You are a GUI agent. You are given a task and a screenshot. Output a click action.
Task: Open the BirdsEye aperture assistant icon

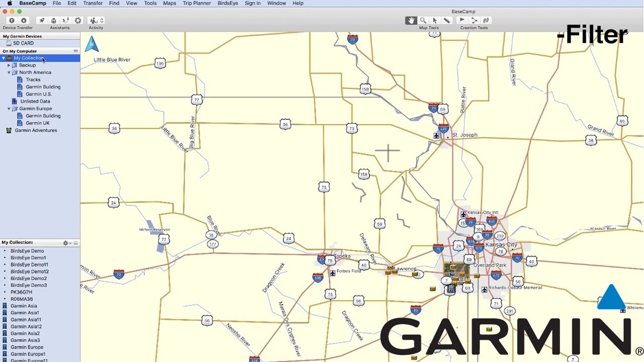tap(77, 21)
